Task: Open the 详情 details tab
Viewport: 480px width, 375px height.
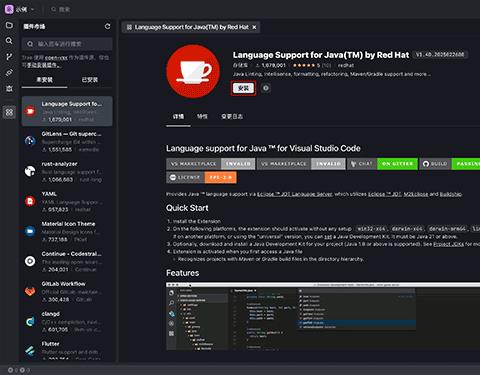Action: 178,116
